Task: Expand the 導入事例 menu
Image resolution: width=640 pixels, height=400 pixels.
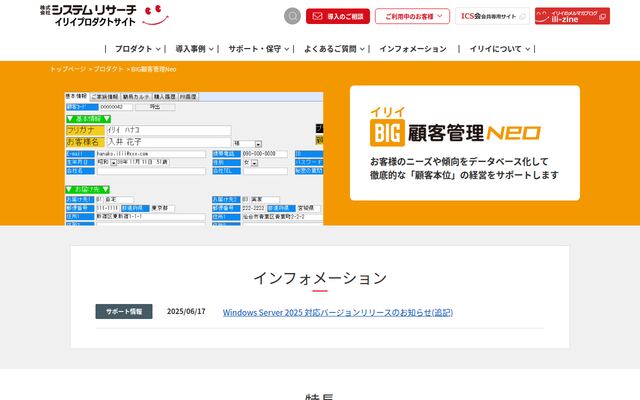Action: click(x=194, y=49)
